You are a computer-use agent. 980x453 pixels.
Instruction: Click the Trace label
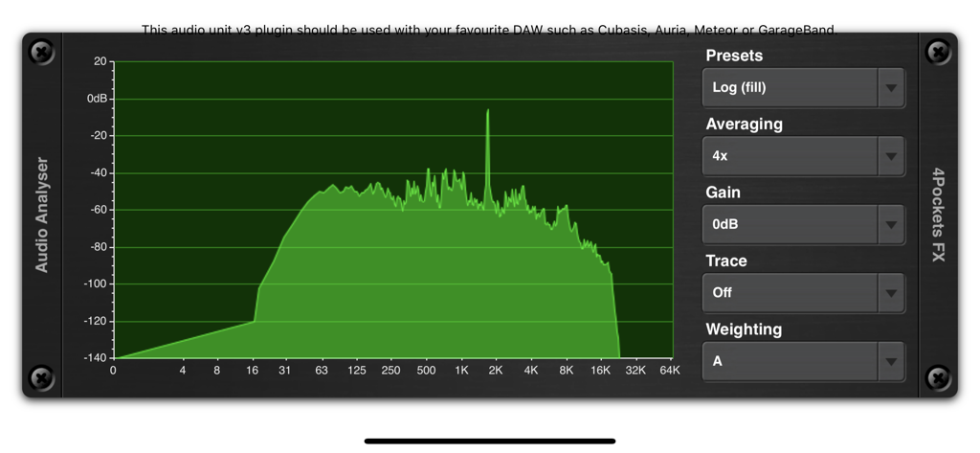725,260
